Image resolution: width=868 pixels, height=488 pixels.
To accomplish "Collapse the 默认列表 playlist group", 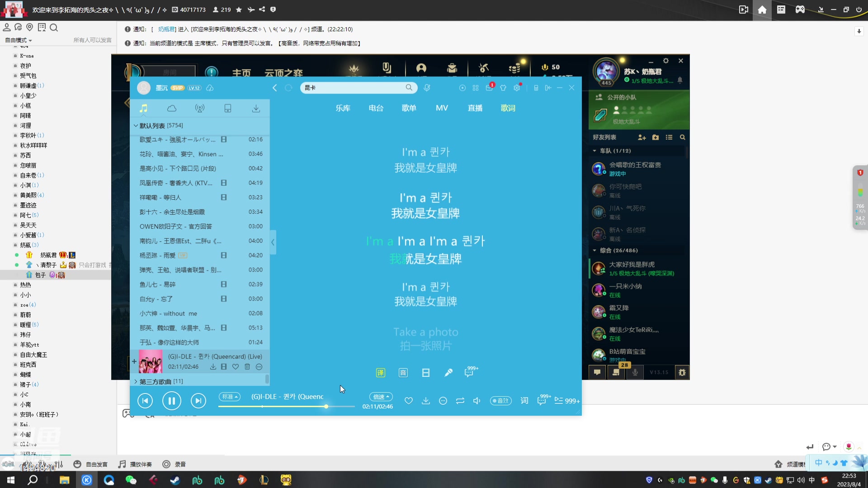I will 136,126.
